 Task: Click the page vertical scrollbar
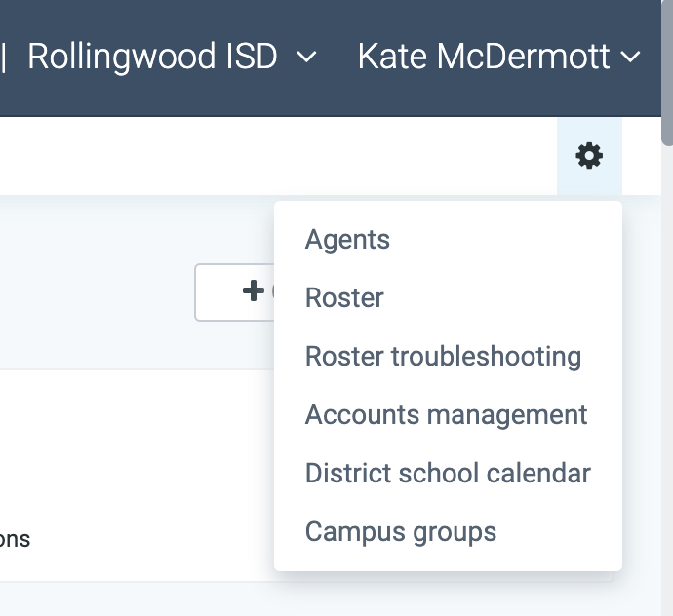coord(667,73)
